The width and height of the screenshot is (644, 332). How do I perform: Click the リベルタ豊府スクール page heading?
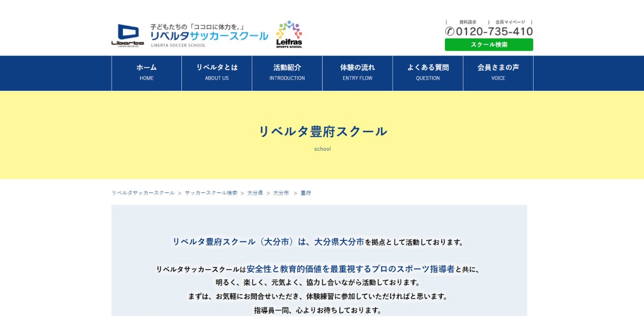click(322, 131)
